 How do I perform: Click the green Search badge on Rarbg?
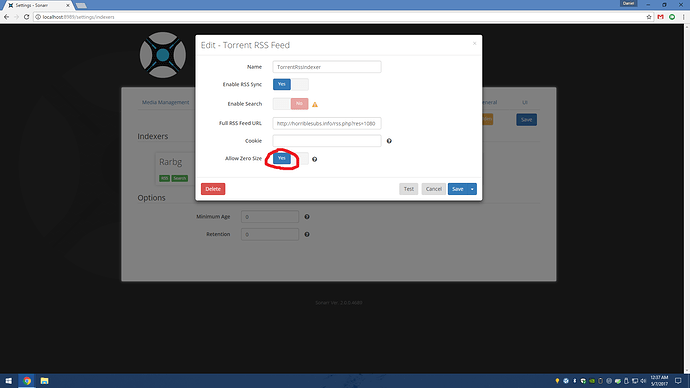tap(180, 178)
